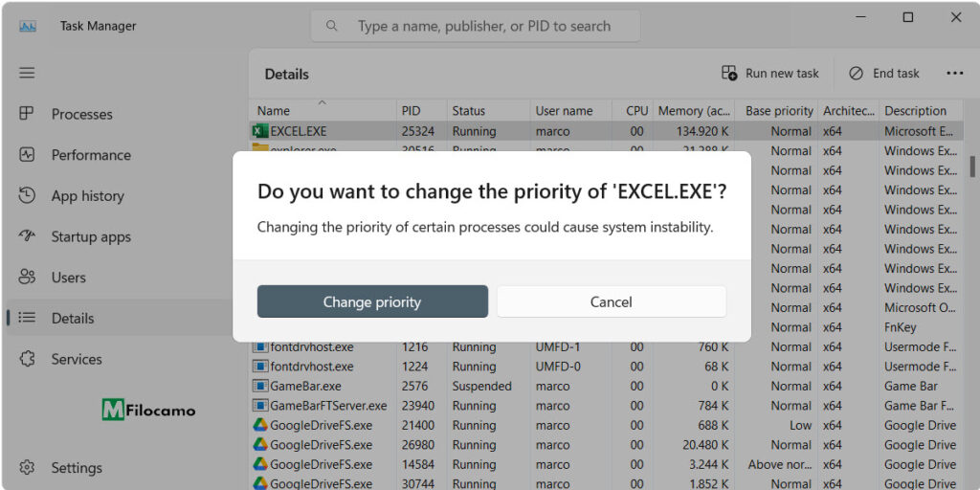Select the GameBarFTServer.exe process
Viewport: 980px width, 490px height.
pos(606,406)
